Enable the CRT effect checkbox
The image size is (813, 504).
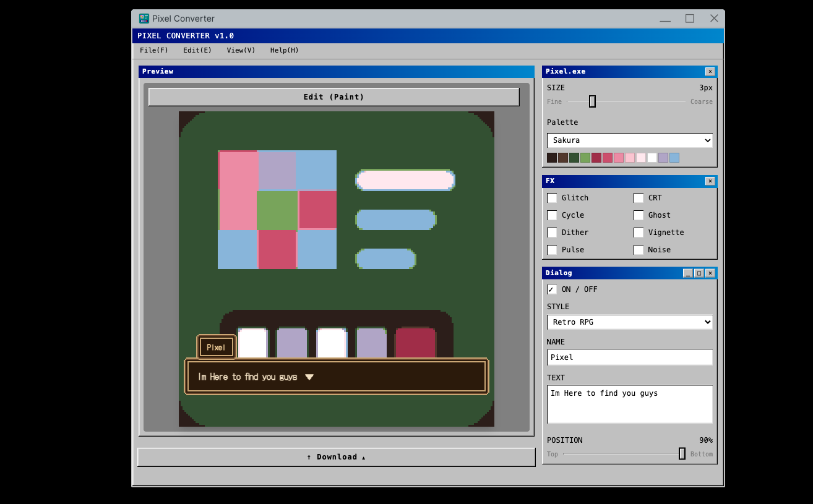click(639, 198)
